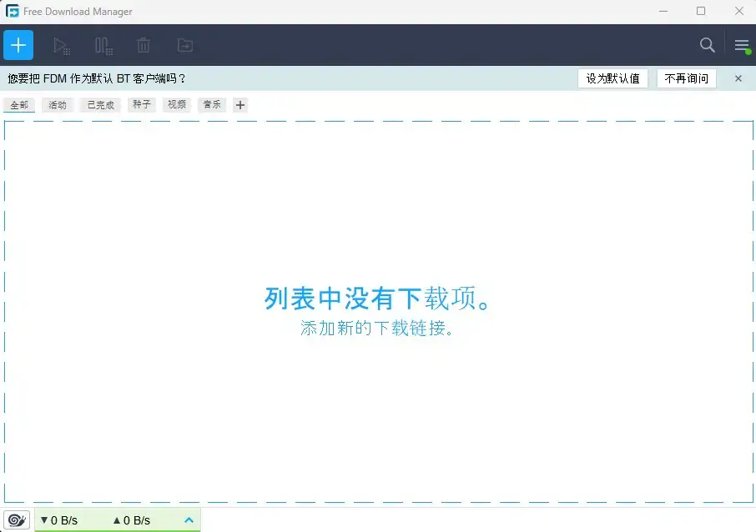Select the 种子 filter tab
The height and width of the screenshot is (532, 756).
pyautogui.click(x=139, y=104)
